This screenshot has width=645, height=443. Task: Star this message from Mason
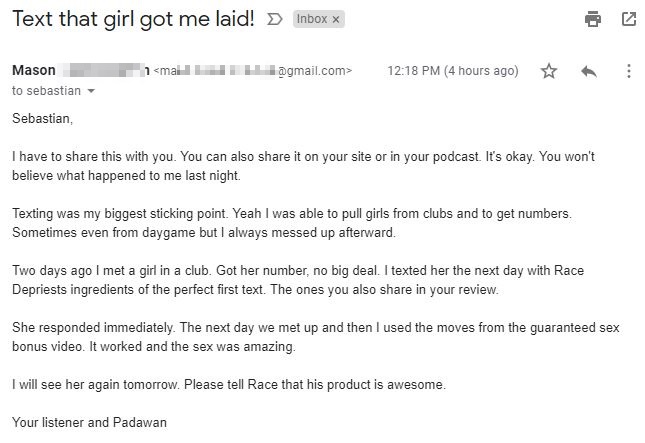click(x=549, y=71)
